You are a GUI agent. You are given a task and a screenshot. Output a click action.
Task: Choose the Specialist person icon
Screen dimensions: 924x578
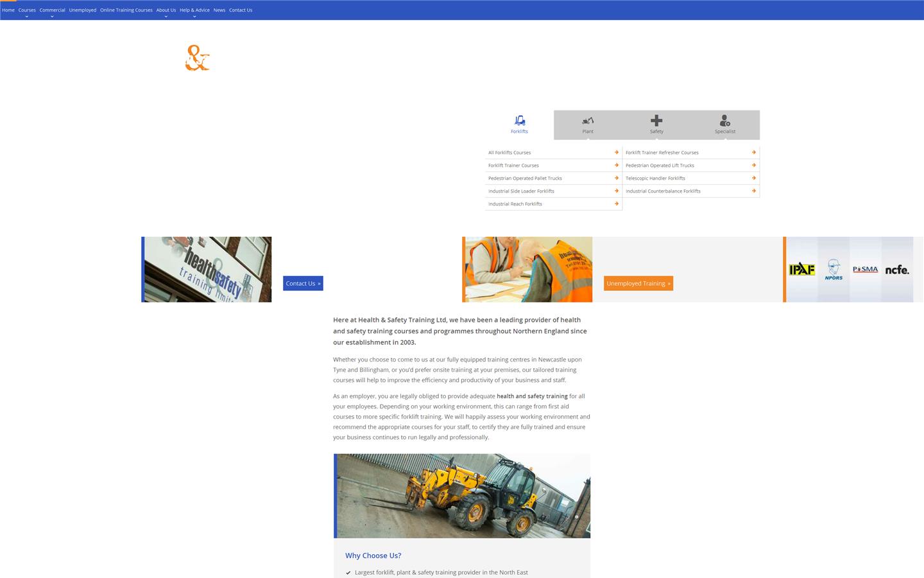tap(725, 121)
